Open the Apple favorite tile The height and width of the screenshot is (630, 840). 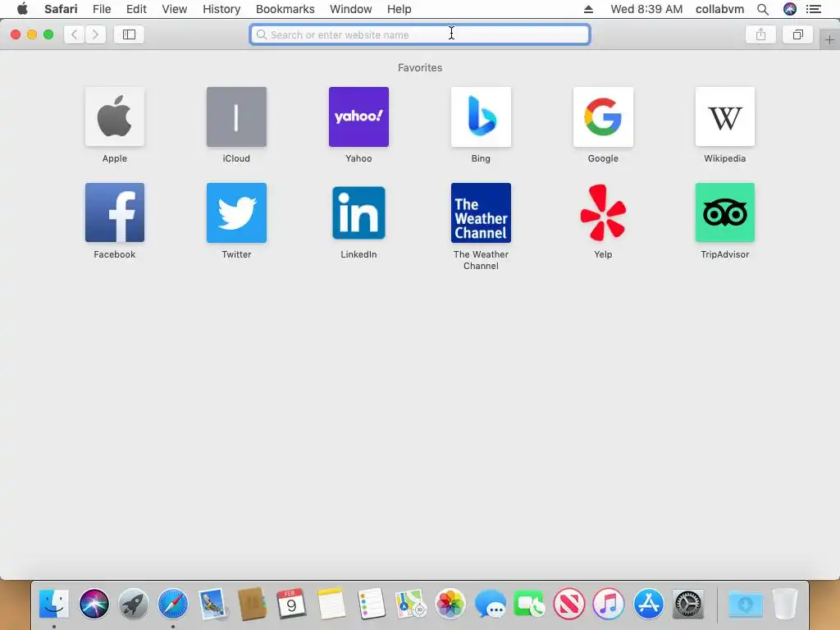point(115,116)
